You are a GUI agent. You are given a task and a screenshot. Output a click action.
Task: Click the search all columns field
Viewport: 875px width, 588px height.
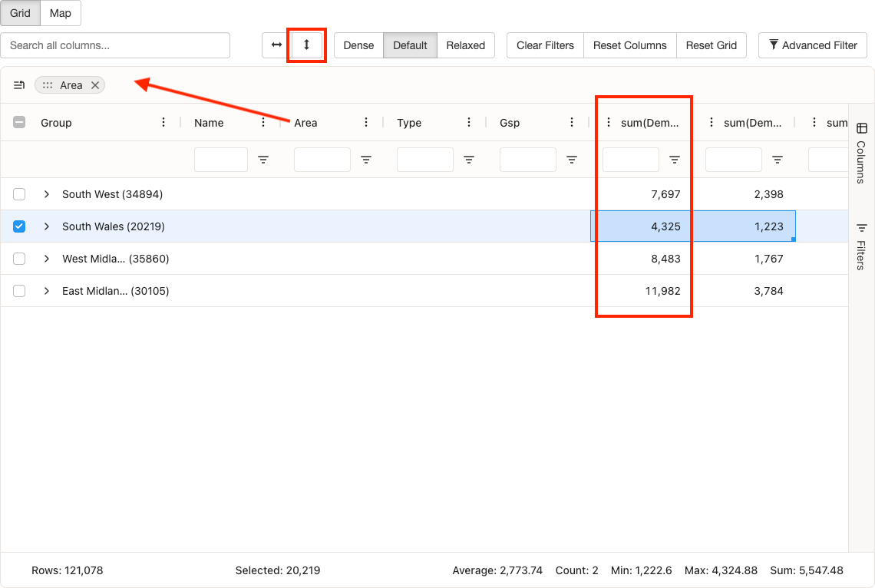(x=115, y=45)
